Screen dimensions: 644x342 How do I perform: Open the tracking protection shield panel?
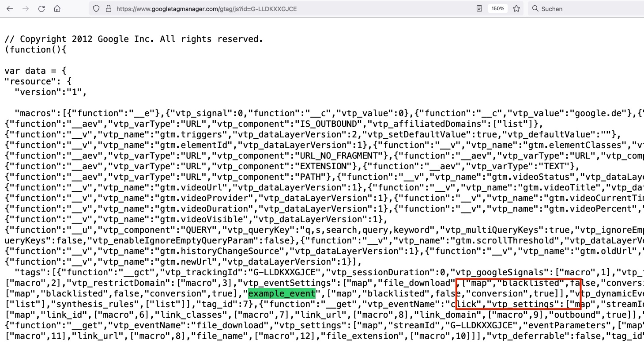point(97,9)
